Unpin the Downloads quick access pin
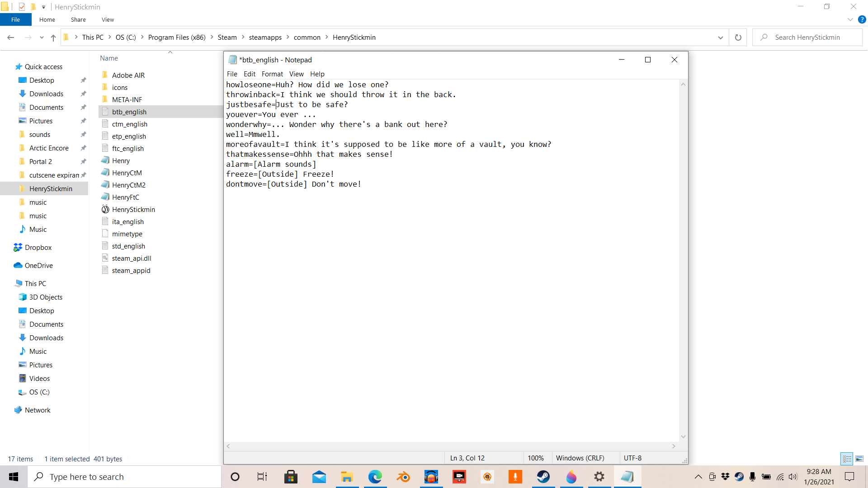Screen dimensions: 868x488 83,94
